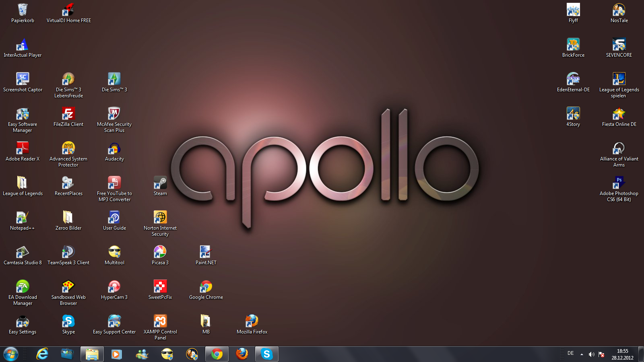The height and width of the screenshot is (362, 644).
Task: Show hidden system tray icons
Action: [582, 354]
